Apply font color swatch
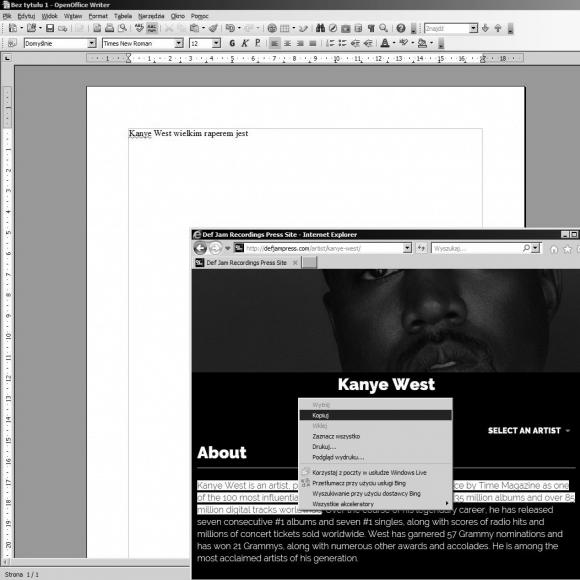The height and width of the screenshot is (580, 580). pos(385,43)
